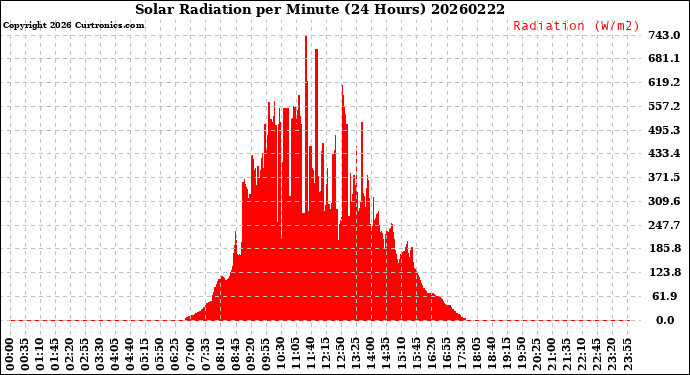Click the 123.8 y-axis value
This screenshot has height=375, width=690.
coord(664,272)
